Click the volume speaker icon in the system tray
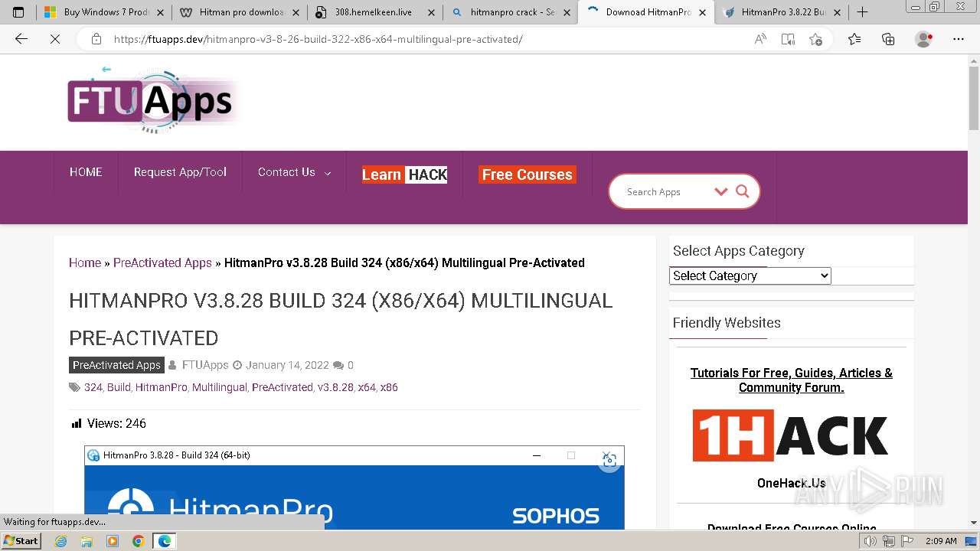Viewport: 980px width, 551px height. [871, 541]
